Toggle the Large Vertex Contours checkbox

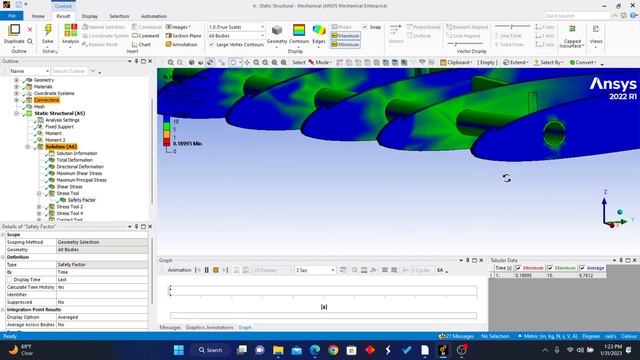[x=211, y=44]
